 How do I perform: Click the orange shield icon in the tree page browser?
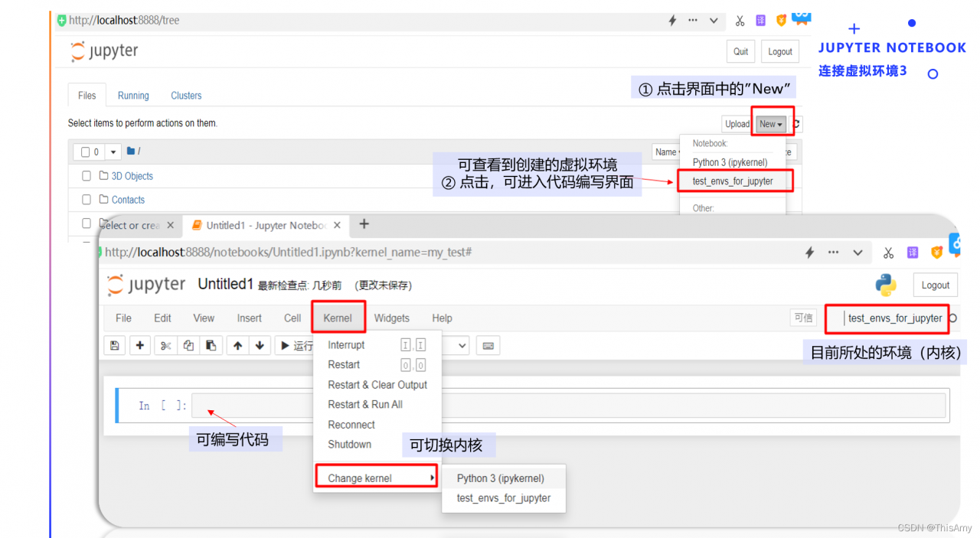point(781,21)
